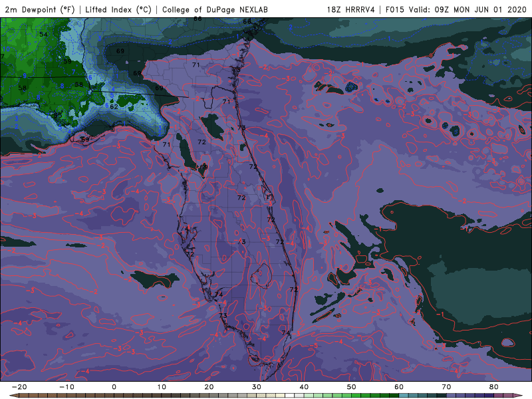
Task: Click the 62 dewpoint value on the map
Action: click(x=114, y=106)
